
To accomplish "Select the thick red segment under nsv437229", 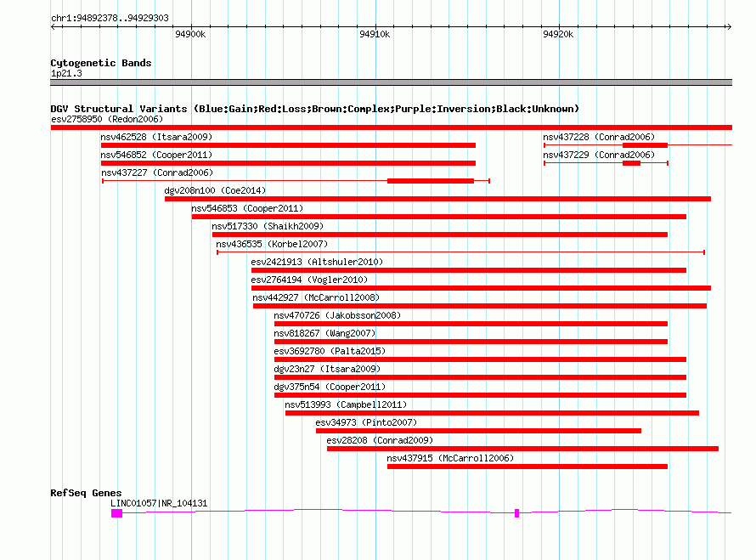I will pyautogui.click(x=632, y=163).
